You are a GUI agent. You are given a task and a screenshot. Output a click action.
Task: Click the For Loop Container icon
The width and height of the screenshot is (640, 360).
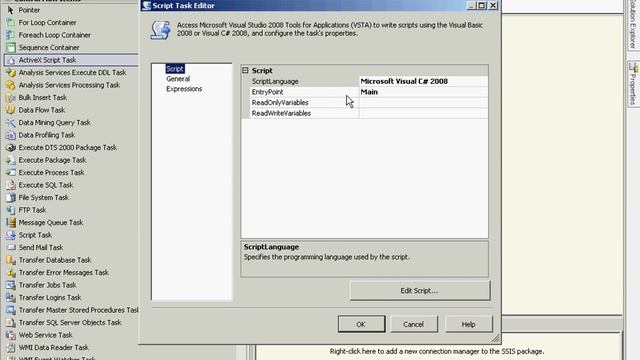click(11, 22)
